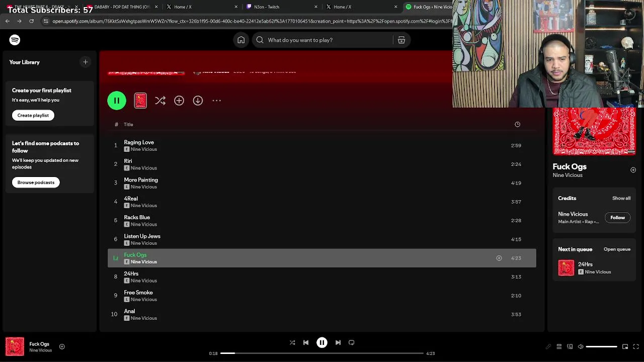Click Create playlist button
The width and height of the screenshot is (644, 362).
coord(33,115)
